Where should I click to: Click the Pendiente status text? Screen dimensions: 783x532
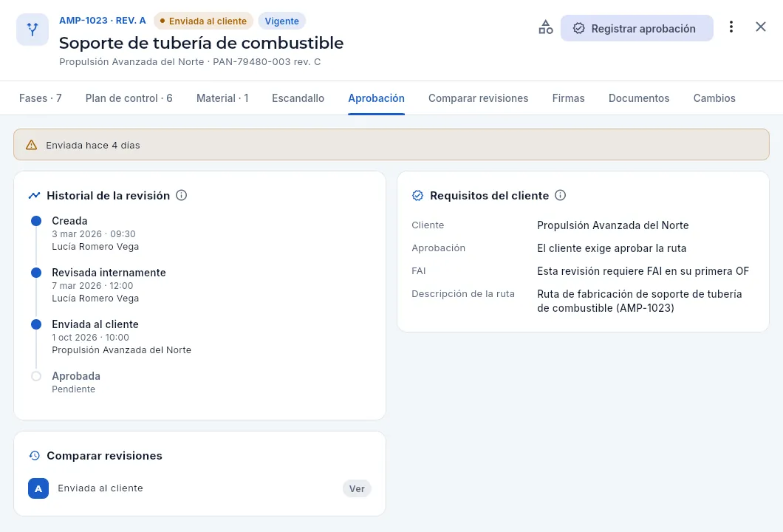point(73,389)
